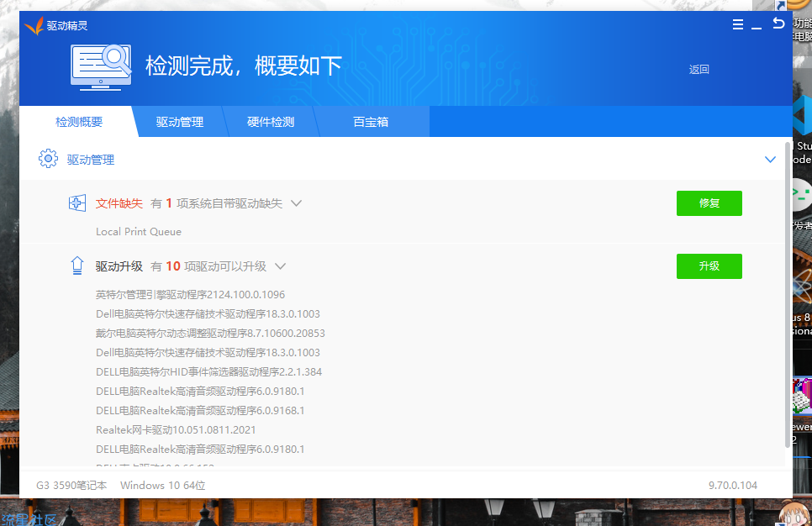
Task: Select 戴尔电脑英特尔动态调整驱动程序8.7.10600.20853
Action: (210, 333)
